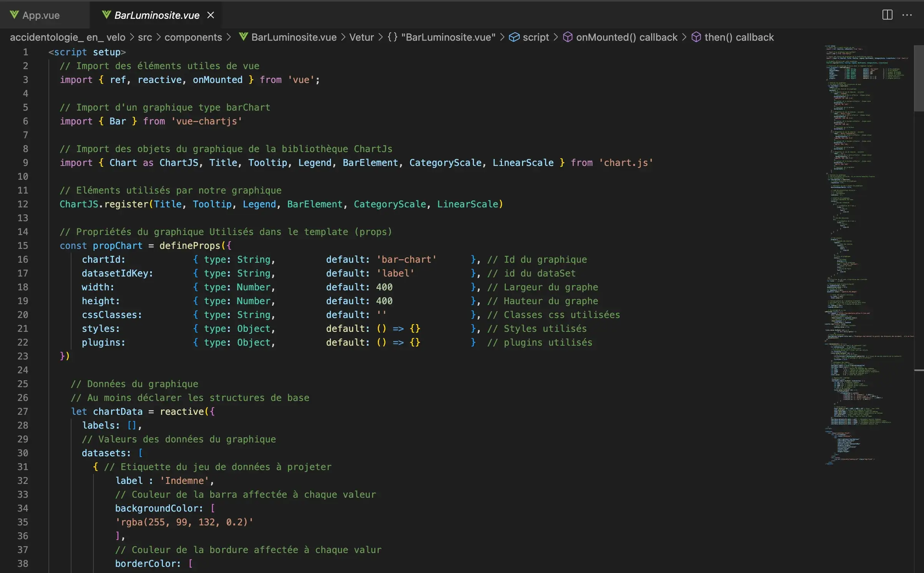Click the Vue icon on the App.vue tab
This screenshot has height=573, width=924.
tap(15, 15)
